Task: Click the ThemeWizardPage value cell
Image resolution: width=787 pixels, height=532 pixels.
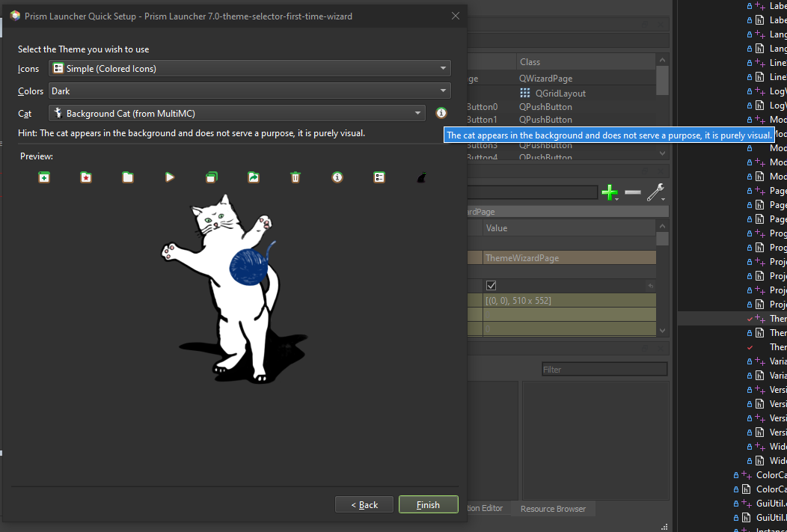Action: (569, 258)
